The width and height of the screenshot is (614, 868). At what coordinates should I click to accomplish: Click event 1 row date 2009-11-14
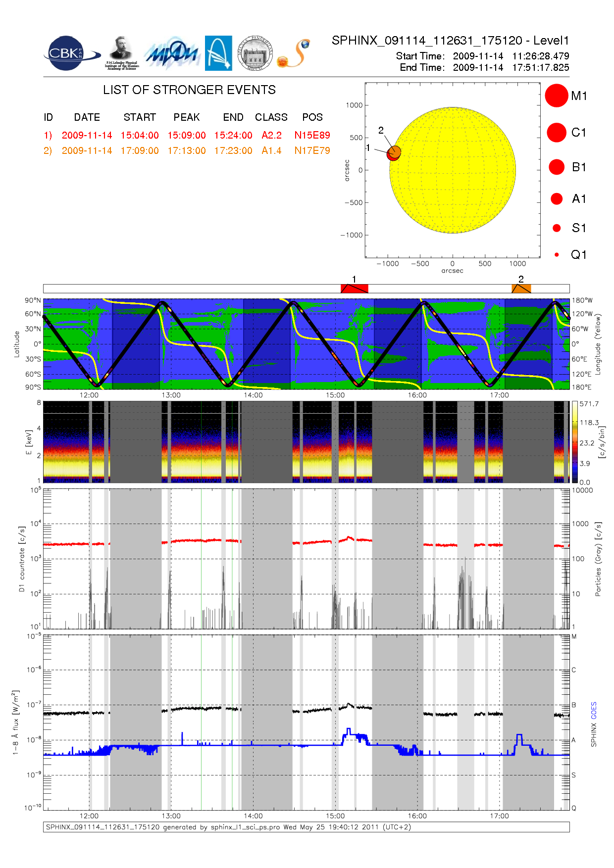[x=87, y=135]
